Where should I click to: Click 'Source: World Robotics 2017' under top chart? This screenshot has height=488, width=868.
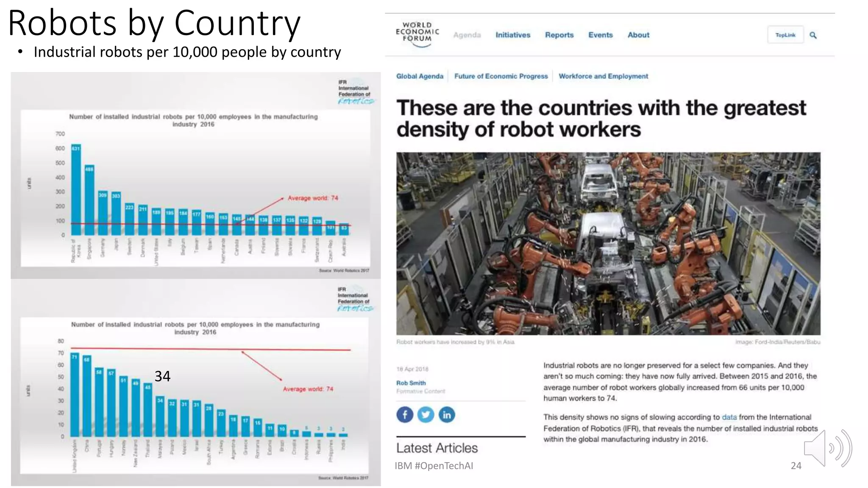344,270
